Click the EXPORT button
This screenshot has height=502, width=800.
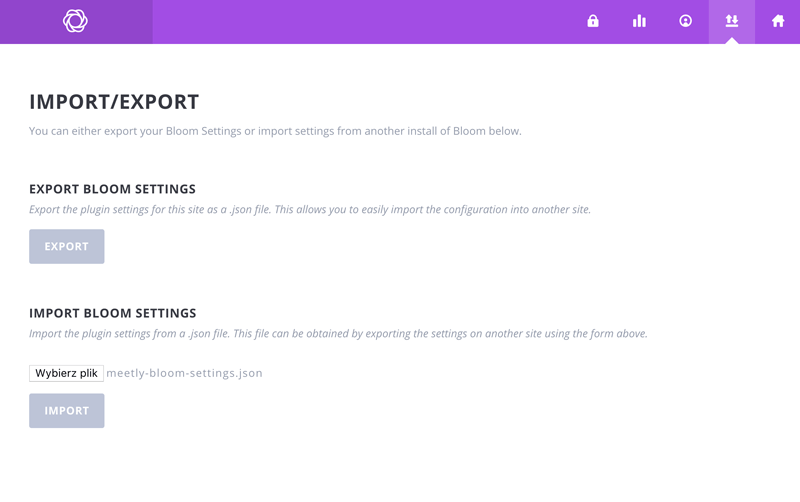[67, 246]
